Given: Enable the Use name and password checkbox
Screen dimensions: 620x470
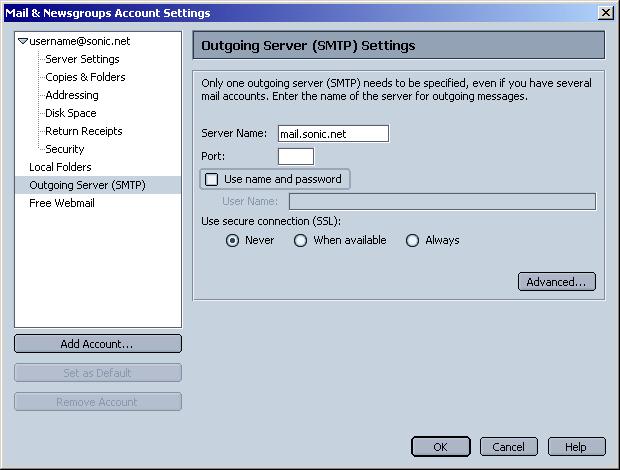Looking at the screenshot, I should pos(212,180).
